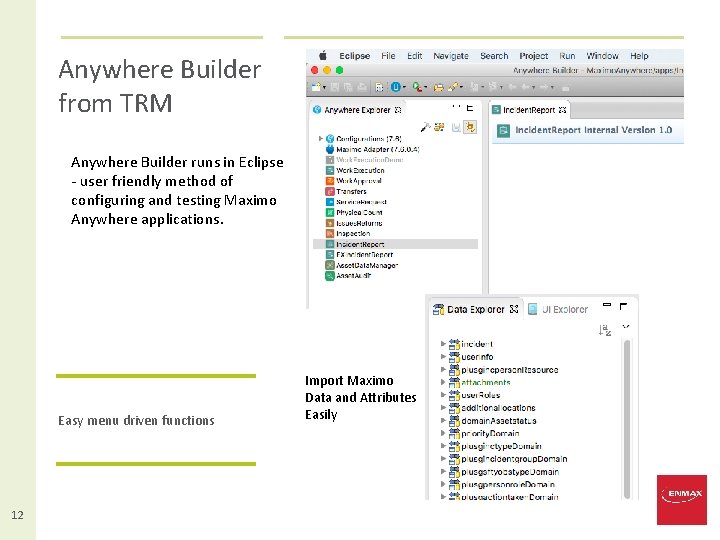Maximize the Anywhere Explorer panel

[469, 108]
